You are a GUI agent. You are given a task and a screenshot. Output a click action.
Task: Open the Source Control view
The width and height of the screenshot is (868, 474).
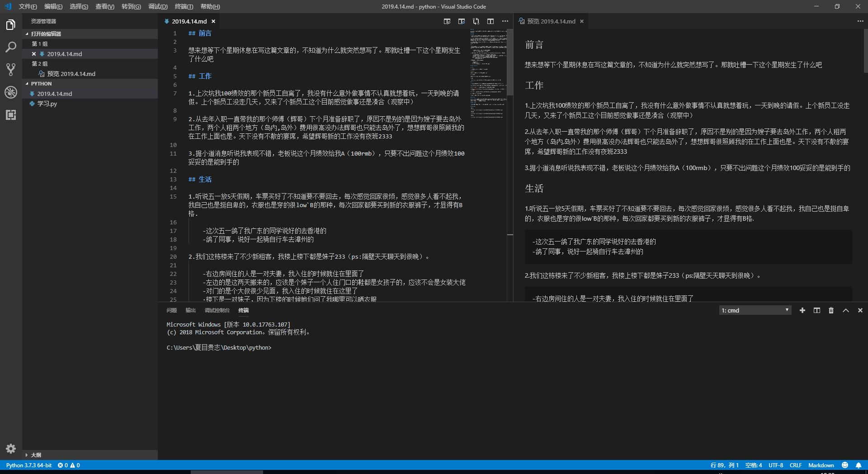pyautogui.click(x=11, y=70)
